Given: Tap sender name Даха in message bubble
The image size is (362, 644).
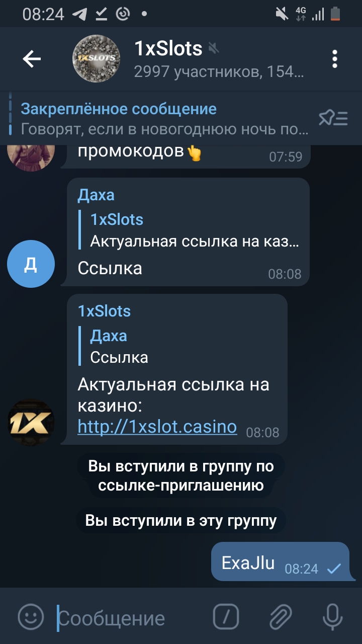Looking at the screenshot, I should click(x=96, y=195).
